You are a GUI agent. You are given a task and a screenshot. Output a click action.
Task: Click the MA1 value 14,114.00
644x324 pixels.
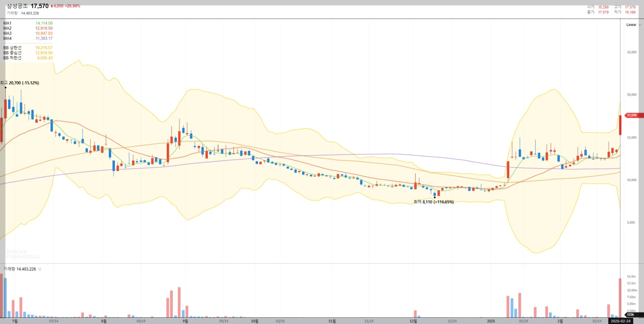pos(44,23)
